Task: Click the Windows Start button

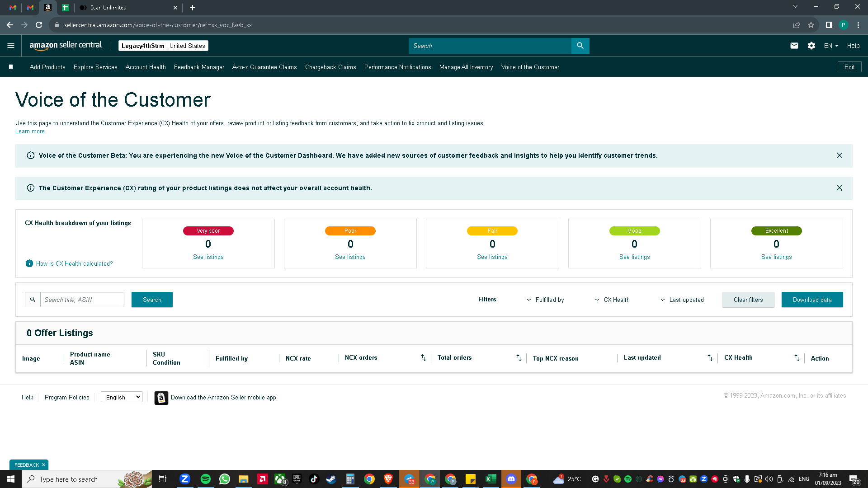Action: (11, 479)
